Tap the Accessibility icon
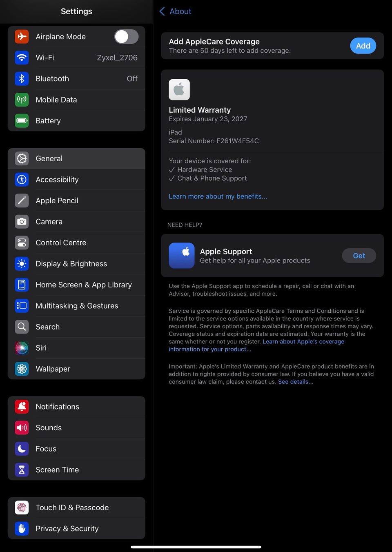 click(22, 180)
